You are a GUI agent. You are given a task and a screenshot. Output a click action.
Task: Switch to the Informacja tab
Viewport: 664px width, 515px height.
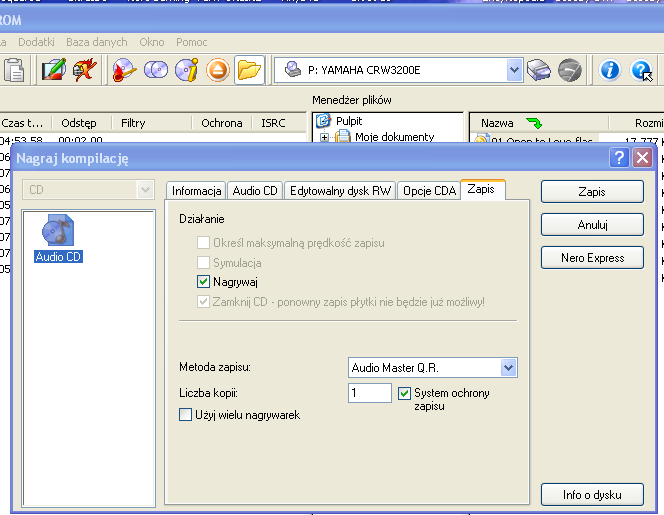tap(196, 191)
